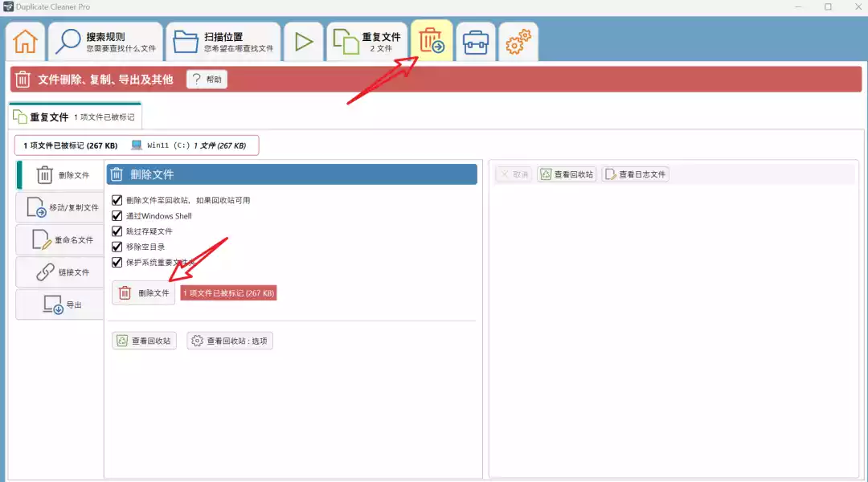Select the file removal trash tab icon
Viewport: 868px width, 482px height.
coord(432,41)
